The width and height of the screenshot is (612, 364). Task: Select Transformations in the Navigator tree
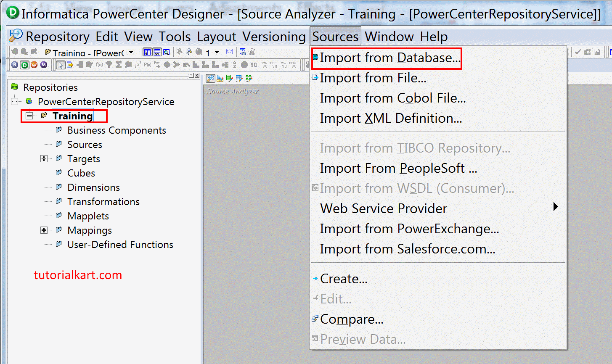pos(103,201)
